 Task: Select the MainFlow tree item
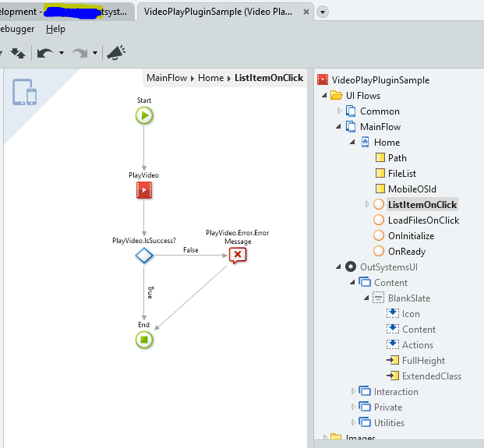380,127
